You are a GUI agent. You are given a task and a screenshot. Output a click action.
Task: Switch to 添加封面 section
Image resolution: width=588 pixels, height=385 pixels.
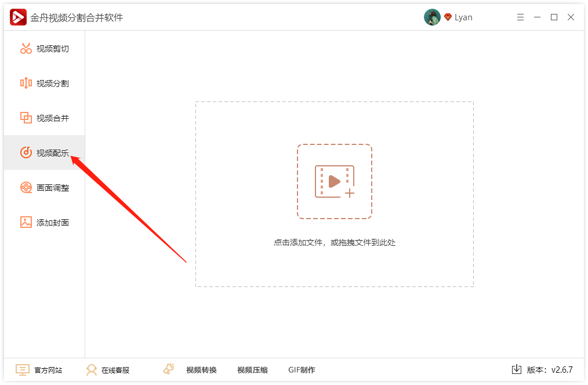(44, 222)
